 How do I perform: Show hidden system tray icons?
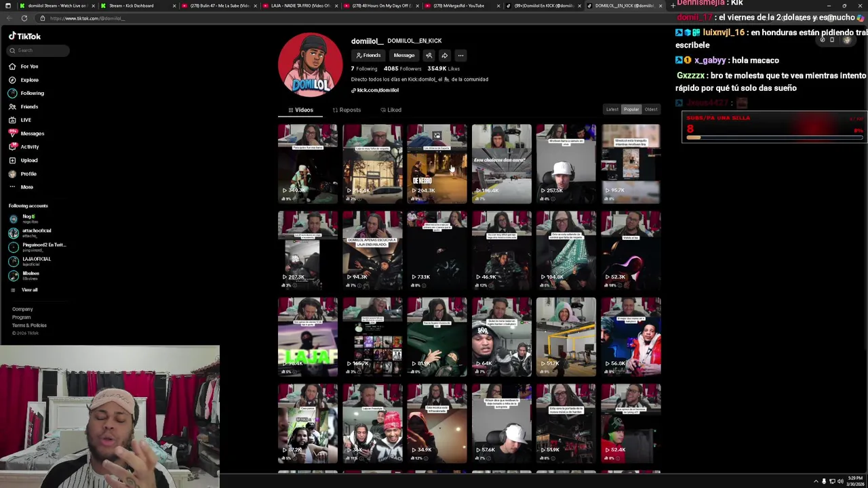pyautogui.click(x=816, y=481)
